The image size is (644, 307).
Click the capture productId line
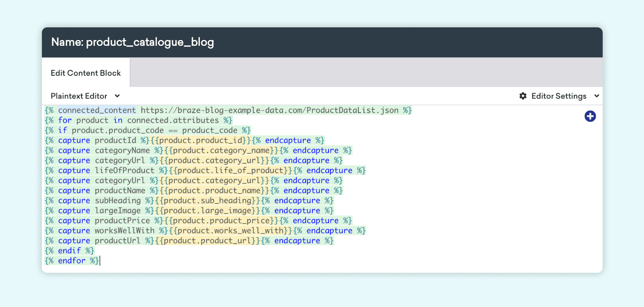(184, 141)
